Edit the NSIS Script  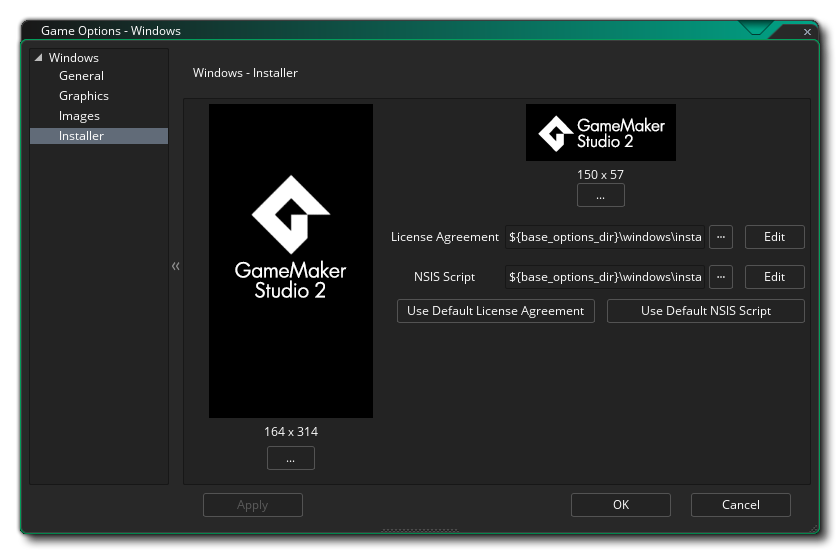coord(775,277)
